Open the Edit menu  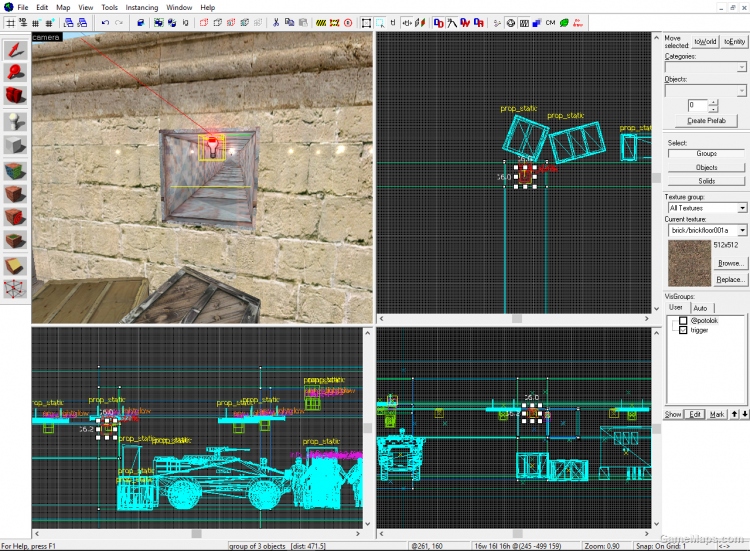pos(42,7)
